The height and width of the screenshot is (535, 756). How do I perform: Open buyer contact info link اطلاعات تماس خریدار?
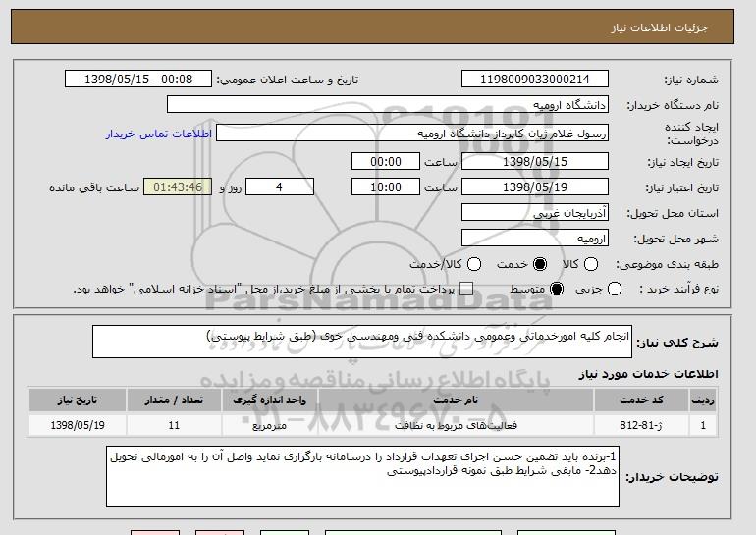(159, 134)
